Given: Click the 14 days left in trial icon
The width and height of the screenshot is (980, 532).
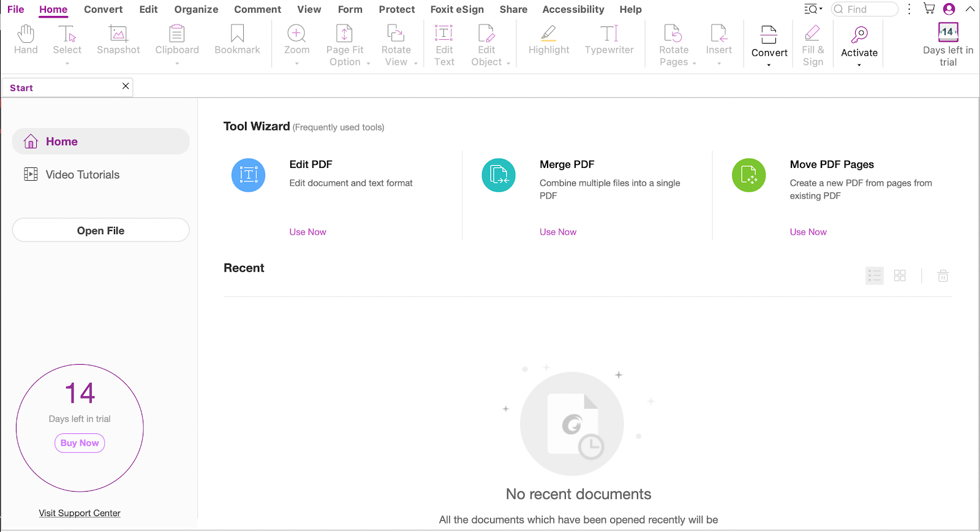Looking at the screenshot, I should point(948,32).
